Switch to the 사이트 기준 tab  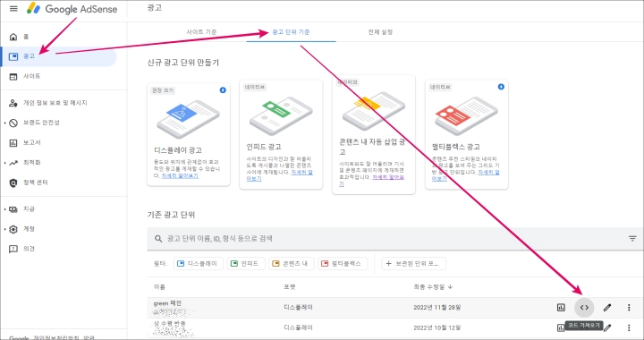tap(201, 31)
